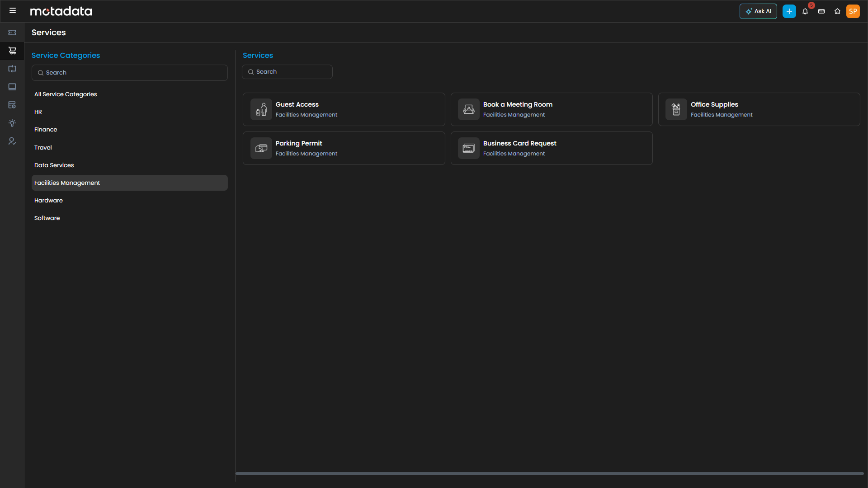Screen dimensions: 868x488
Task: Open the lightbulb suggestions sidebar icon
Action: (x=12, y=123)
